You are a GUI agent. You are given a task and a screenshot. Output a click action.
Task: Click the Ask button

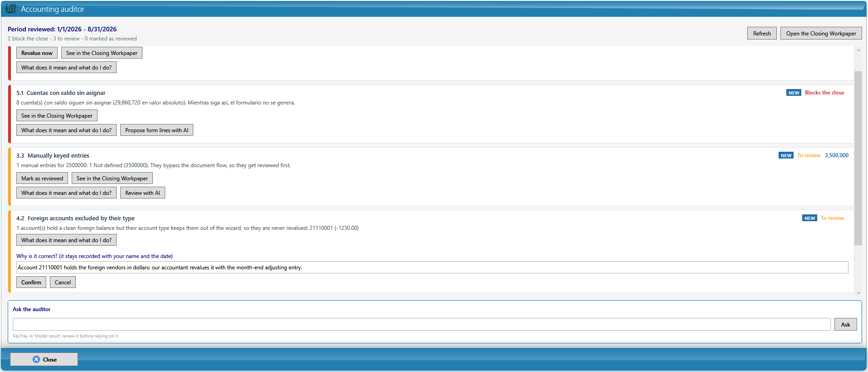click(845, 324)
